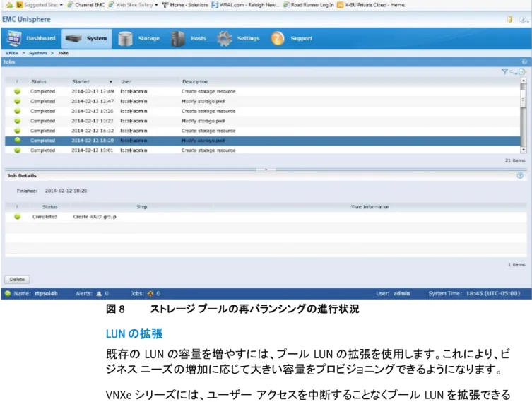Click the System breadcrumb link
532x402 pixels.
coord(38,53)
